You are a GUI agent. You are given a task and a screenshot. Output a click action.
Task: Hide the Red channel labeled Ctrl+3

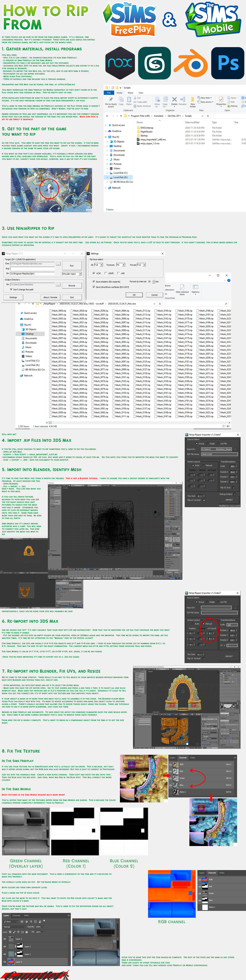click(x=170, y=771)
